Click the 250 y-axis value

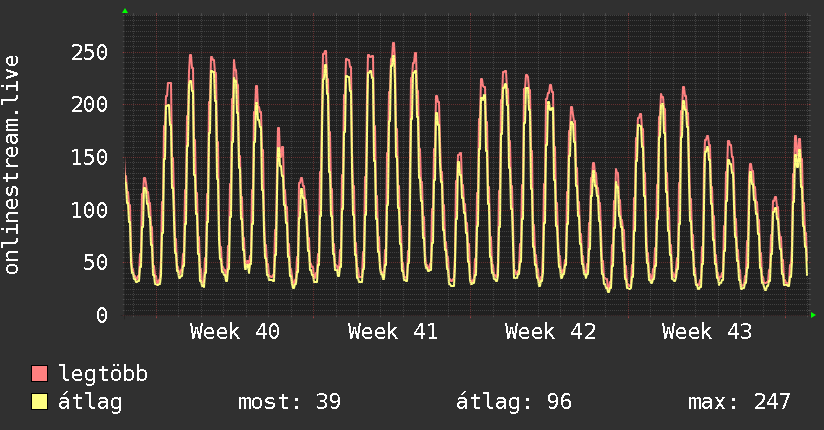coord(90,53)
